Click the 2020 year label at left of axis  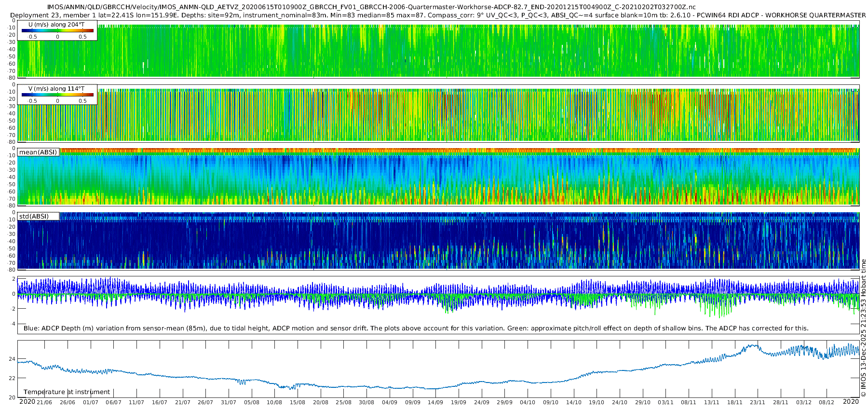coord(27,402)
